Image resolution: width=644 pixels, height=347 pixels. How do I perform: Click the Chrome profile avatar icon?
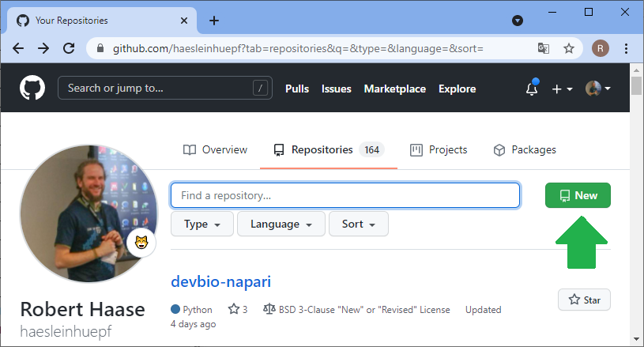(600, 48)
